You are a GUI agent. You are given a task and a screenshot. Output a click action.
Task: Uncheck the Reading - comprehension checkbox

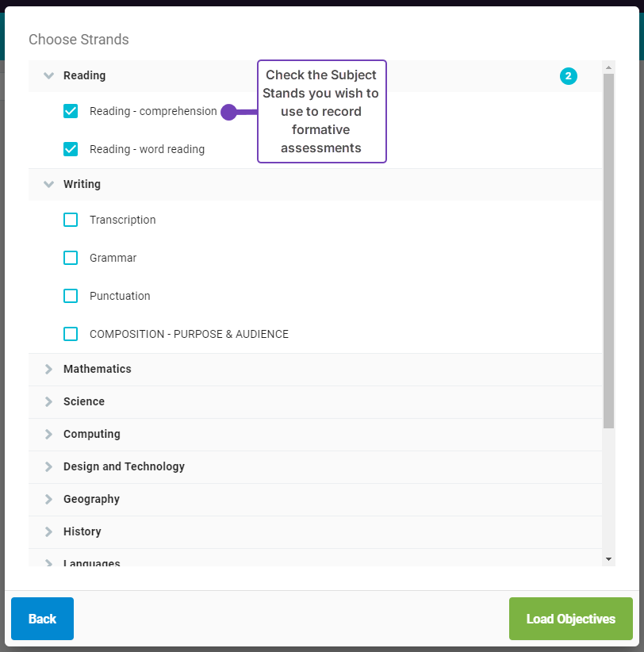[71, 111]
